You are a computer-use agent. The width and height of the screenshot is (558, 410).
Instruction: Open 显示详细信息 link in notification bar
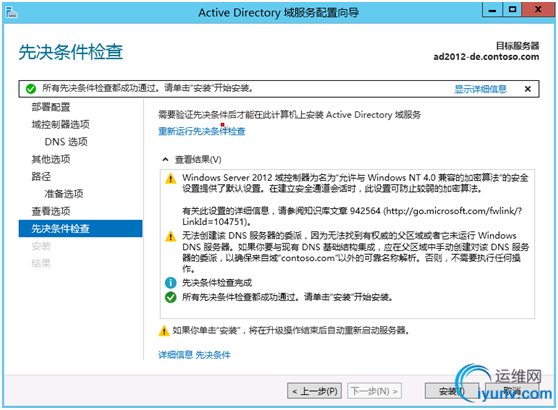tap(480, 89)
